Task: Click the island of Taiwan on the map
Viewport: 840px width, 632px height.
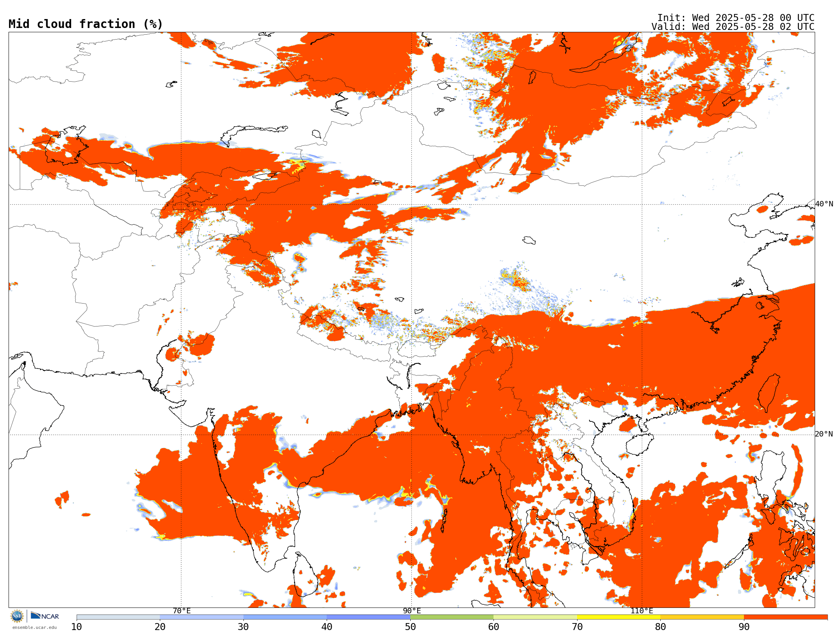Action: tap(769, 393)
